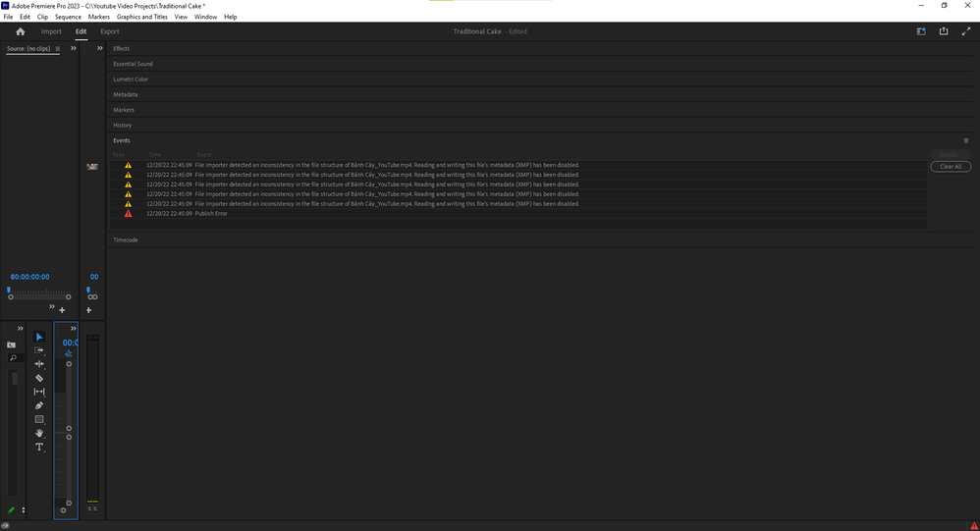Show hidden tabs chevron in Program monitor panel

coord(100,48)
